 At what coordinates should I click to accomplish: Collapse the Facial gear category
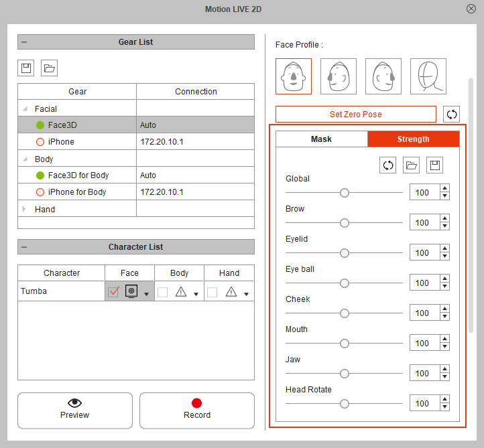click(25, 109)
